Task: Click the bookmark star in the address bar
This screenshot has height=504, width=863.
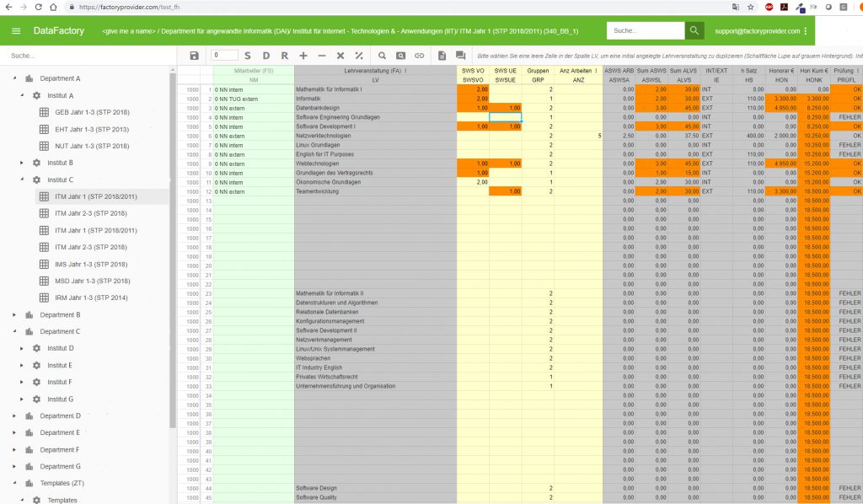Action: coord(751,7)
